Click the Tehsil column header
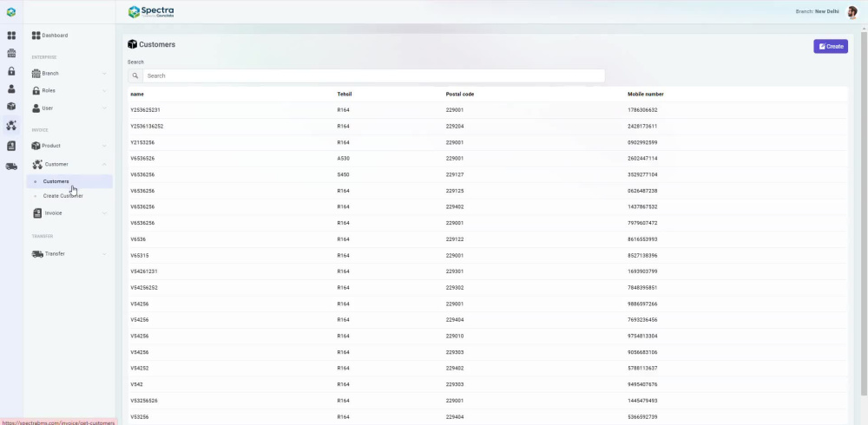Viewport: 868px width, 425px height. (x=345, y=94)
